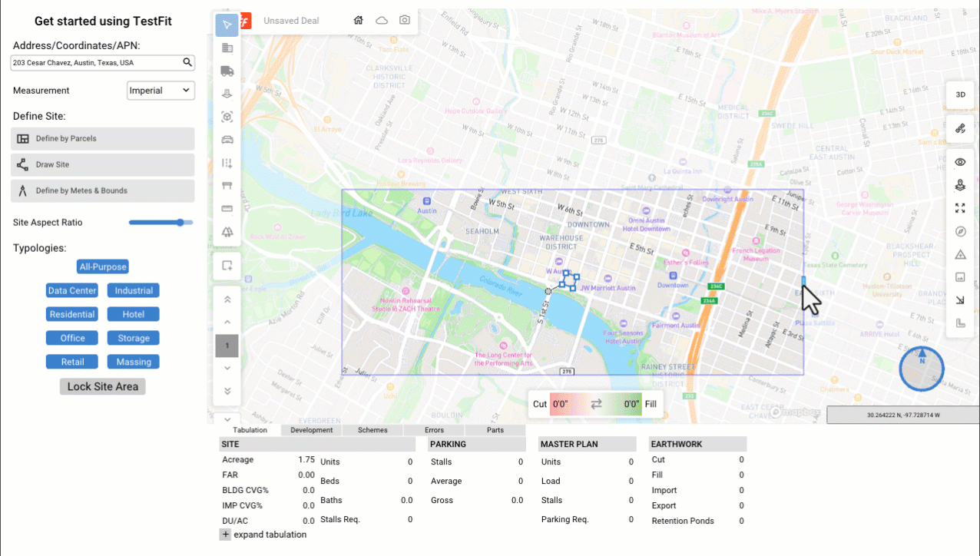This screenshot has height=556, width=980.
Task: Adjust the Site Aspect Ratio slider
Action: 161,223
